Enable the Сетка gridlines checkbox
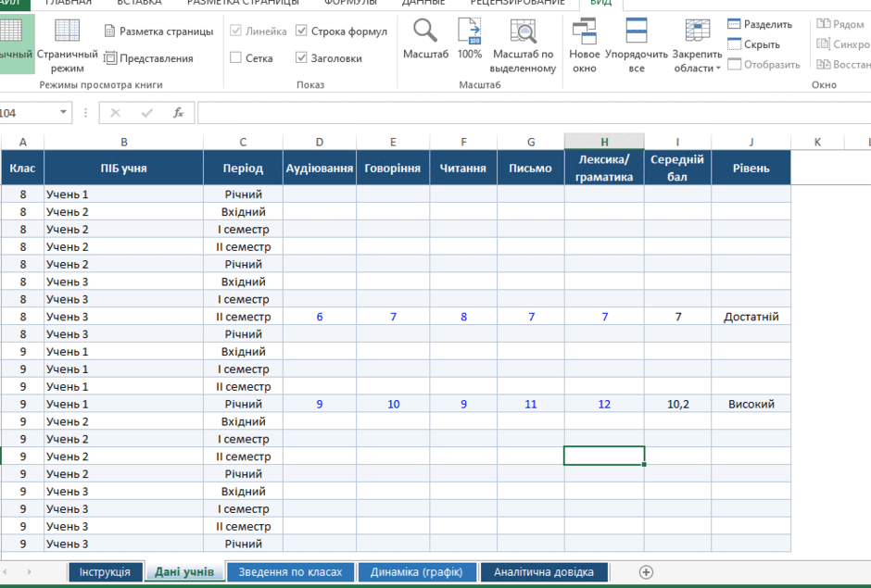 pos(235,57)
